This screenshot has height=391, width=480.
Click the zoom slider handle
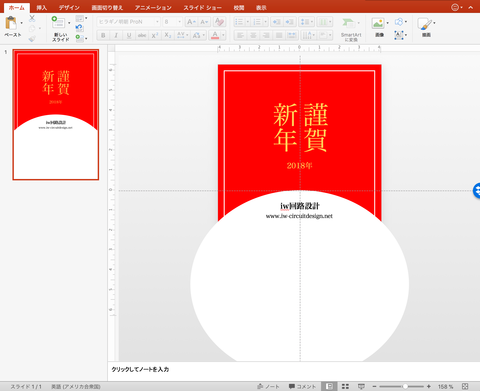pos(405,386)
